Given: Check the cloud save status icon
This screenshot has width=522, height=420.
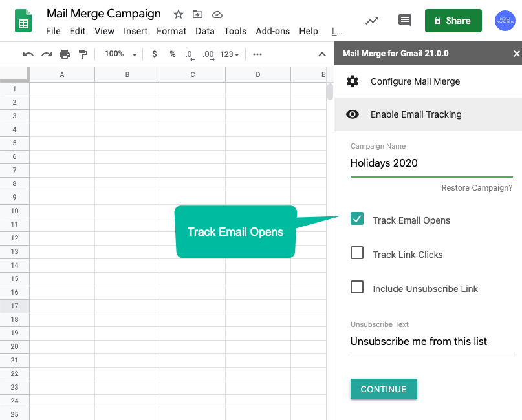Looking at the screenshot, I should click(x=217, y=14).
